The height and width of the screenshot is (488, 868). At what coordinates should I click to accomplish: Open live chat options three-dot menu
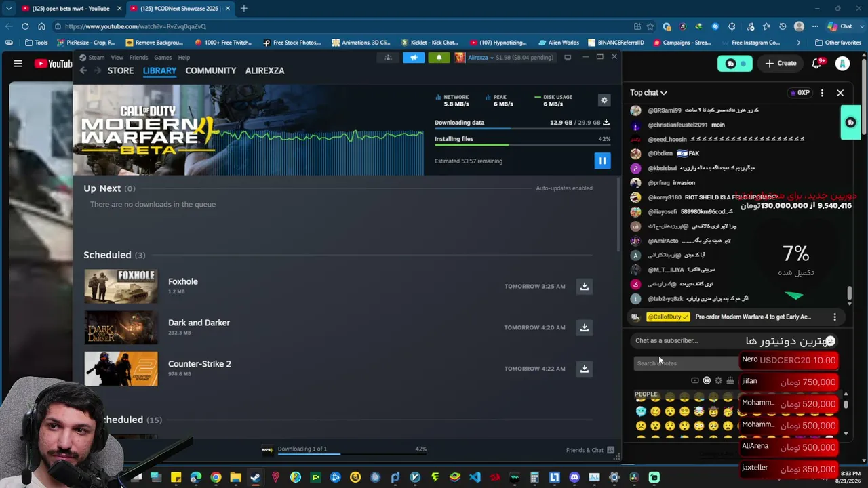coord(822,93)
